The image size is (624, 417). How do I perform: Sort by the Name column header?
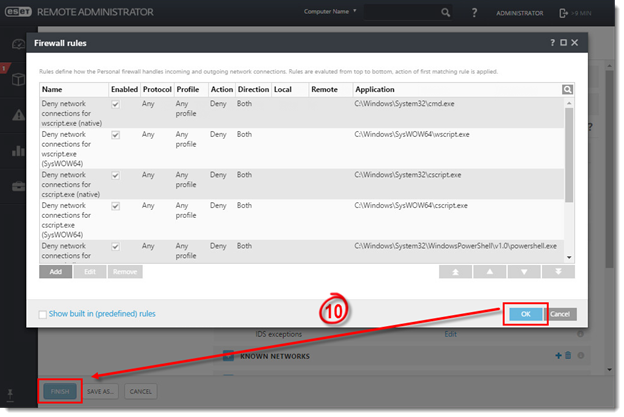coord(74,90)
